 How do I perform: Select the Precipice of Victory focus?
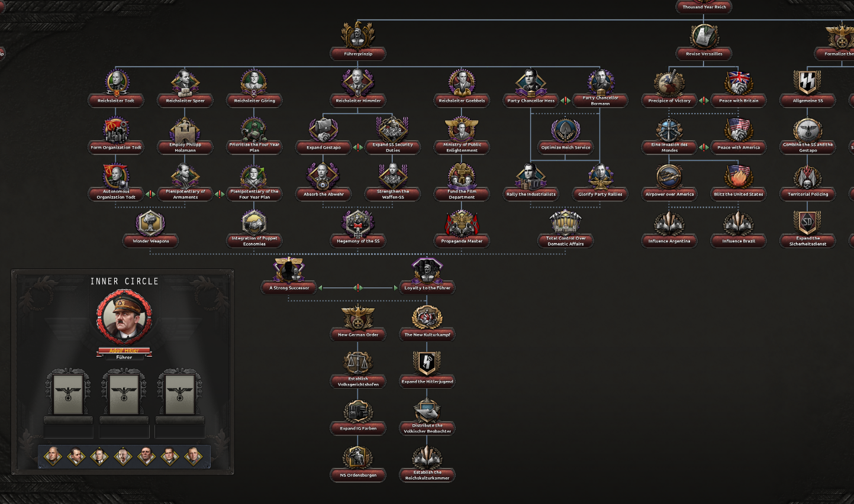tap(669, 88)
